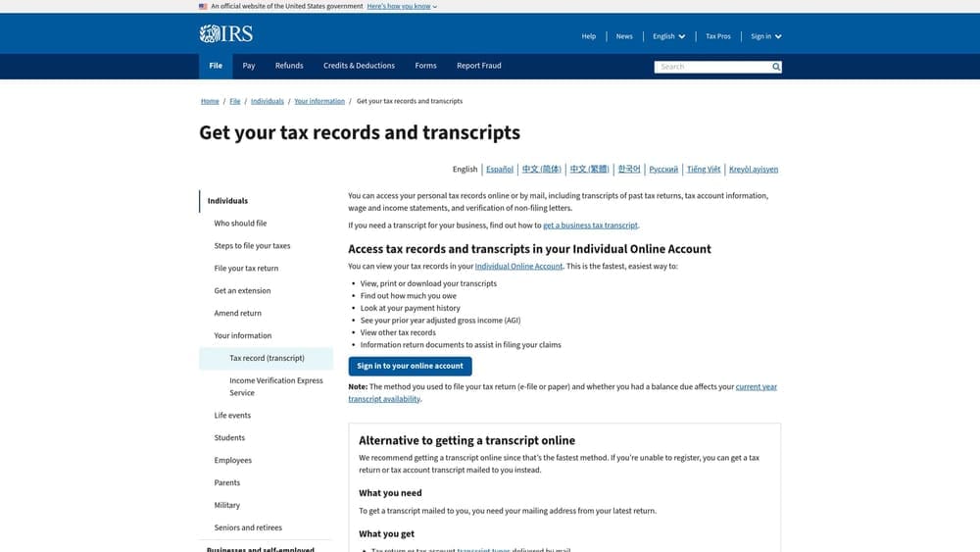Viewport: 980px width, 552px height.
Task: Click "Alternative to getting a transcript online" heading
Action: click(x=466, y=441)
